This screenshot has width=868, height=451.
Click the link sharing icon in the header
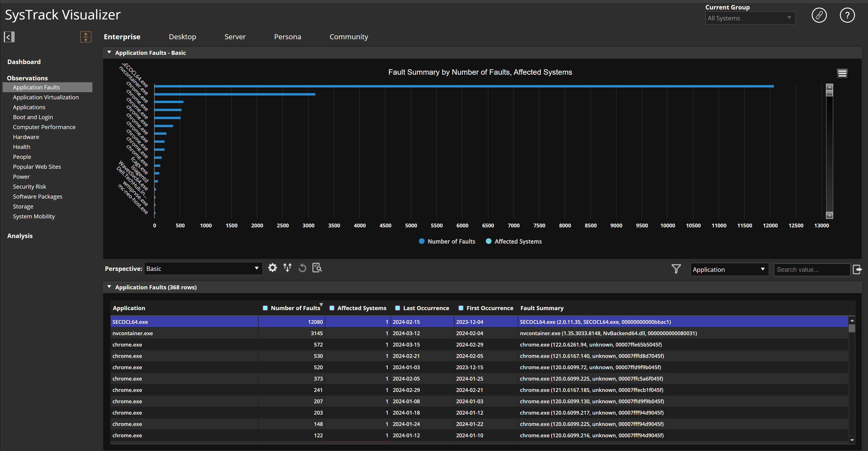[x=820, y=15]
